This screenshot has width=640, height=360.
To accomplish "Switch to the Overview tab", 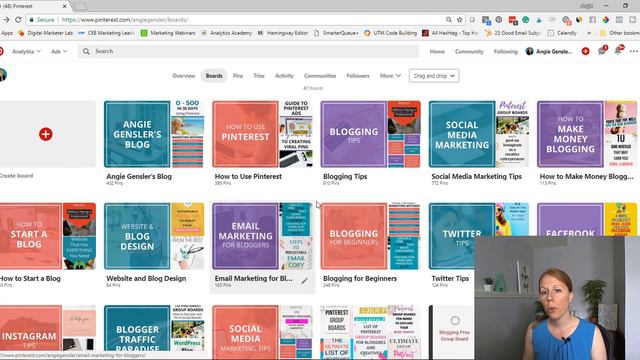I will 184,76.
